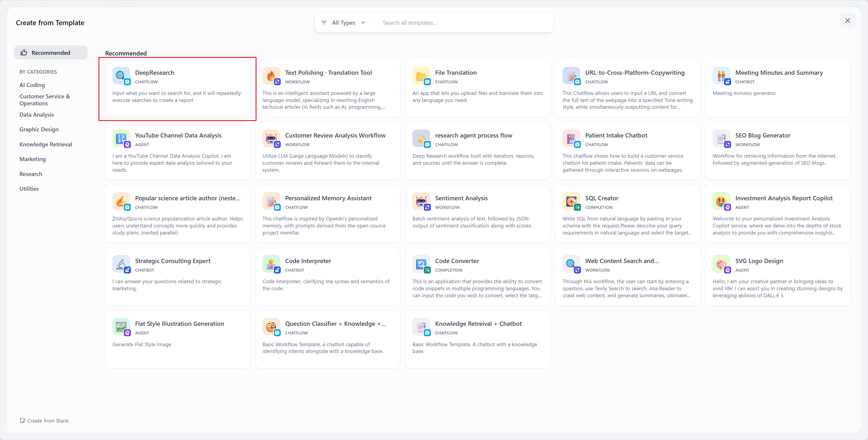This screenshot has height=440, width=868.
Task: Click the folder icon on File Translation card
Action: point(421,76)
